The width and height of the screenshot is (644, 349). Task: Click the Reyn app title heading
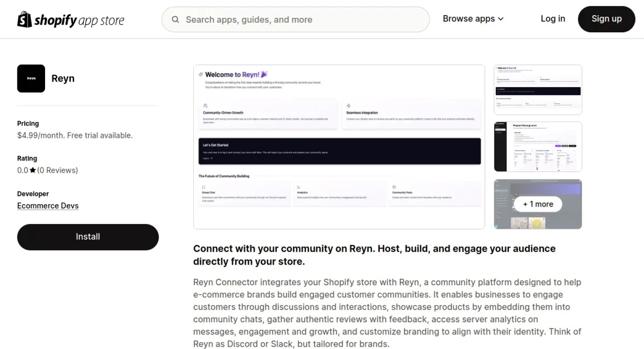(63, 78)
